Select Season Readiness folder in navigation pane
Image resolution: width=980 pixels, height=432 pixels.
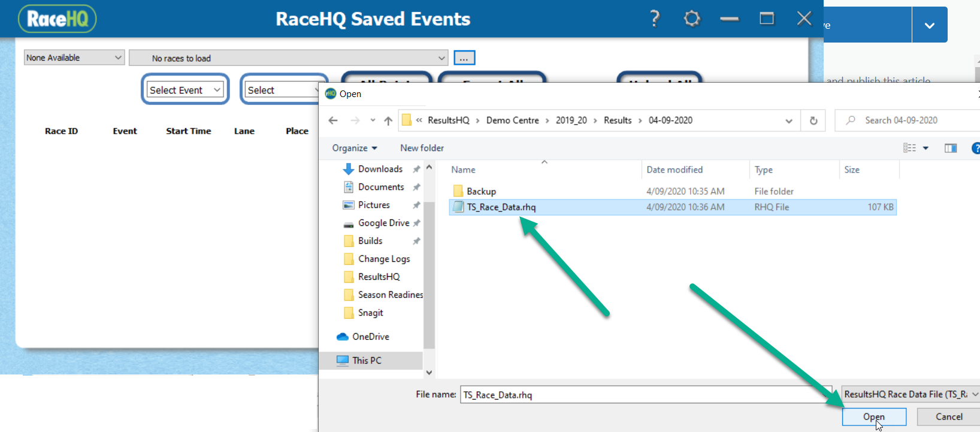[x=389, y=295]
